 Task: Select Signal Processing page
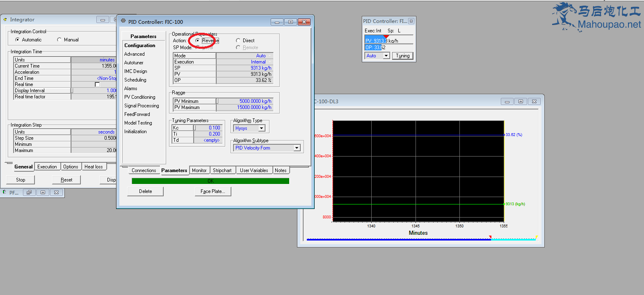(x=142, y=106)
